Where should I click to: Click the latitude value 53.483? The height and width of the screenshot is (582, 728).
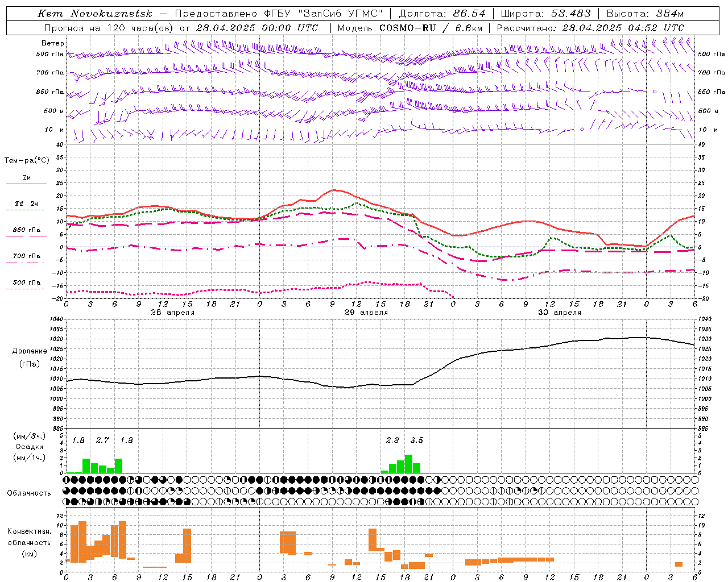click(570, 14)
